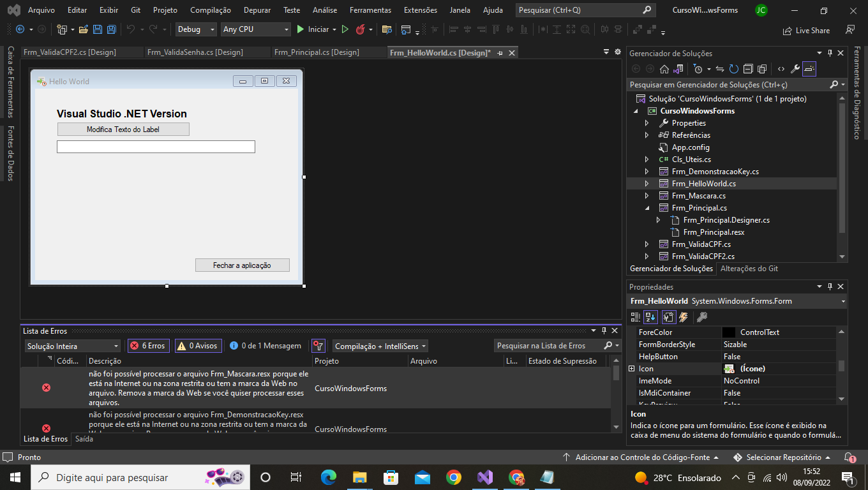Image resolution: width=868 pixels, height=490 pixels.
Task: Click Pesquisar na Lista de Erros field
Action: pos(557,346)
